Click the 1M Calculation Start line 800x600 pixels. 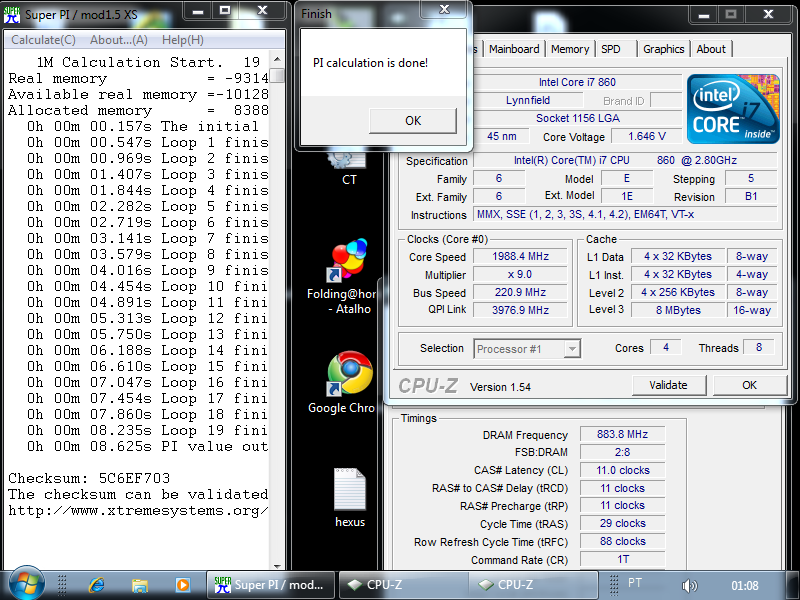pos(148,62)
